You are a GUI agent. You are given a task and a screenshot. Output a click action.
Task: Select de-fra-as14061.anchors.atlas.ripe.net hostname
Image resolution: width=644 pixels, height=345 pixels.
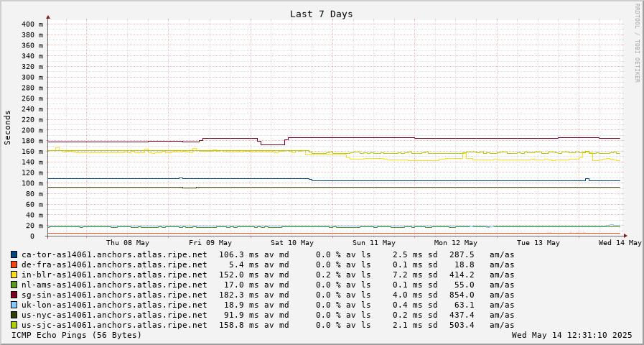tap(114, 264)
